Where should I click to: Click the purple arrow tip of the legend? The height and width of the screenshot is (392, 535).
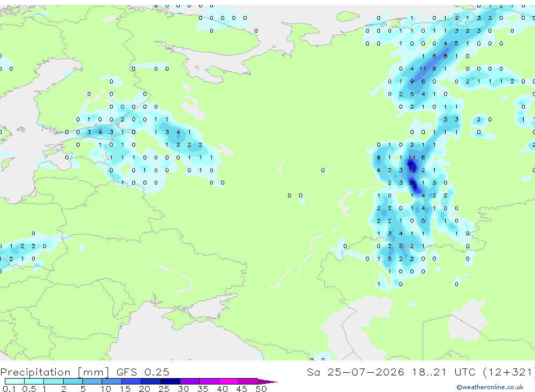pos(267,381)
